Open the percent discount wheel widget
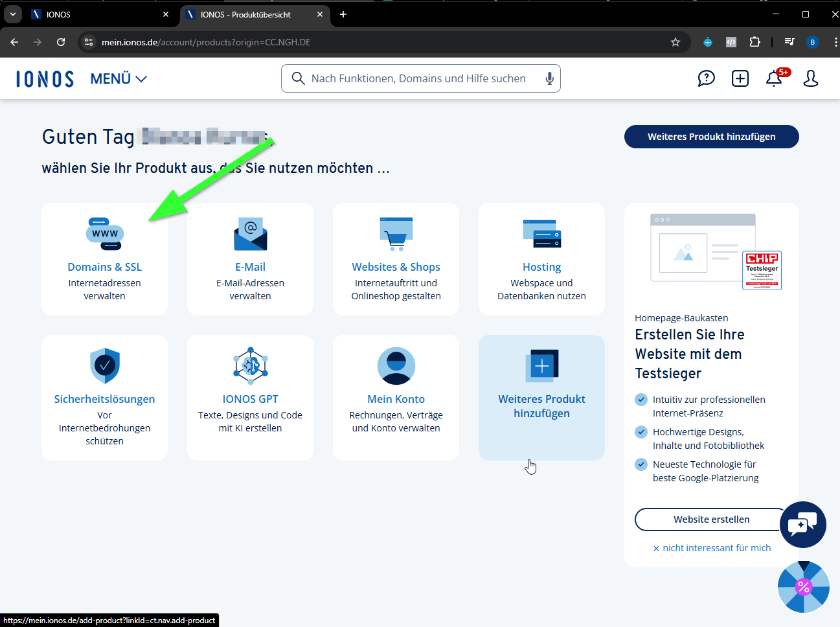The width and height of the screenshot is (840, 627). coord(804,587)
